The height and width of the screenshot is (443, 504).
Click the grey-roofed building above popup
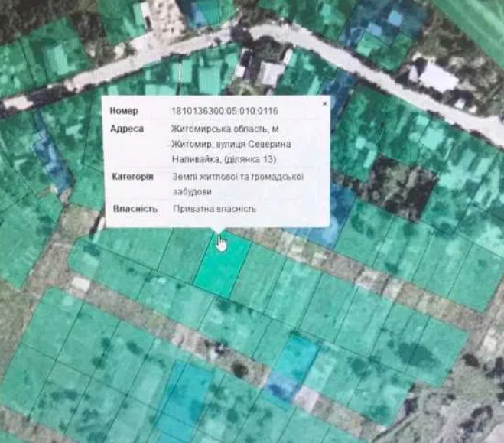click(270, 74)
